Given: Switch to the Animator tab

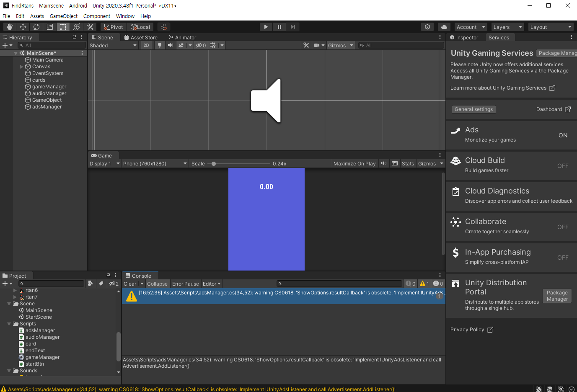Looking at the screenshot, I should [183, 37].
